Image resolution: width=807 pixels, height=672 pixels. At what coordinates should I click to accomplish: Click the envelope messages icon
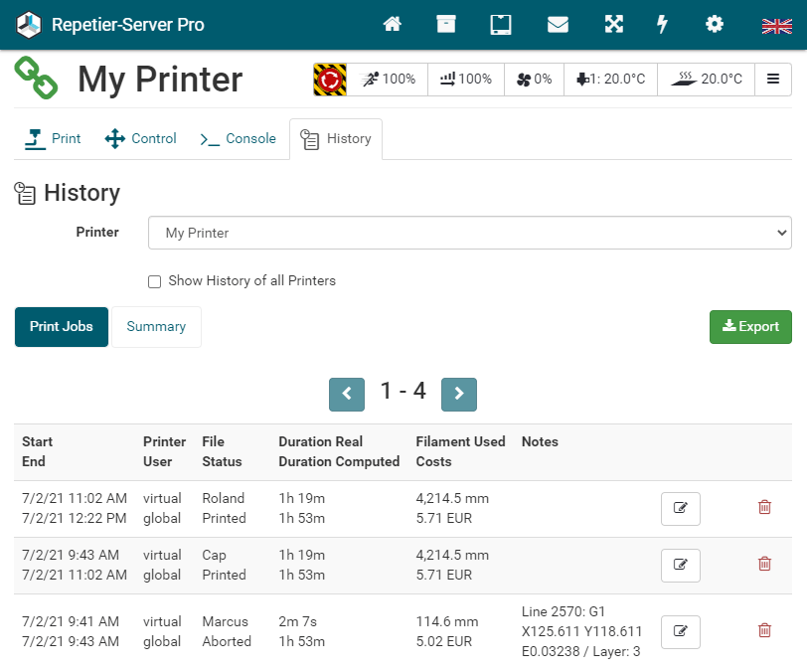coord(558,24)
